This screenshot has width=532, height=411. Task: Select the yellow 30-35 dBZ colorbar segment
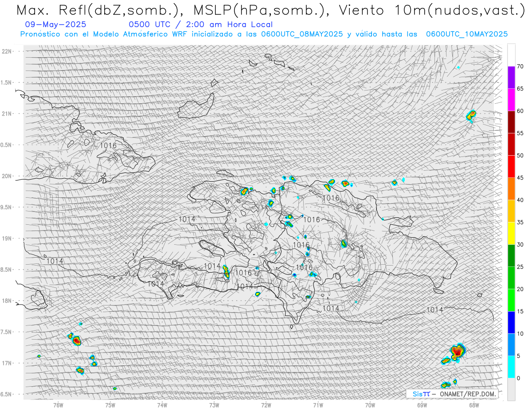[511, 233]
